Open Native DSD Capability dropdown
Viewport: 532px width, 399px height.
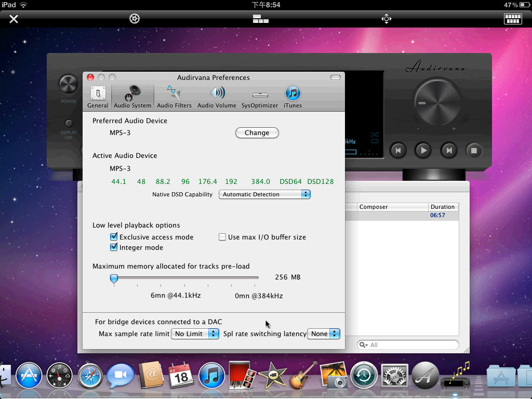[x=264, y=194]
